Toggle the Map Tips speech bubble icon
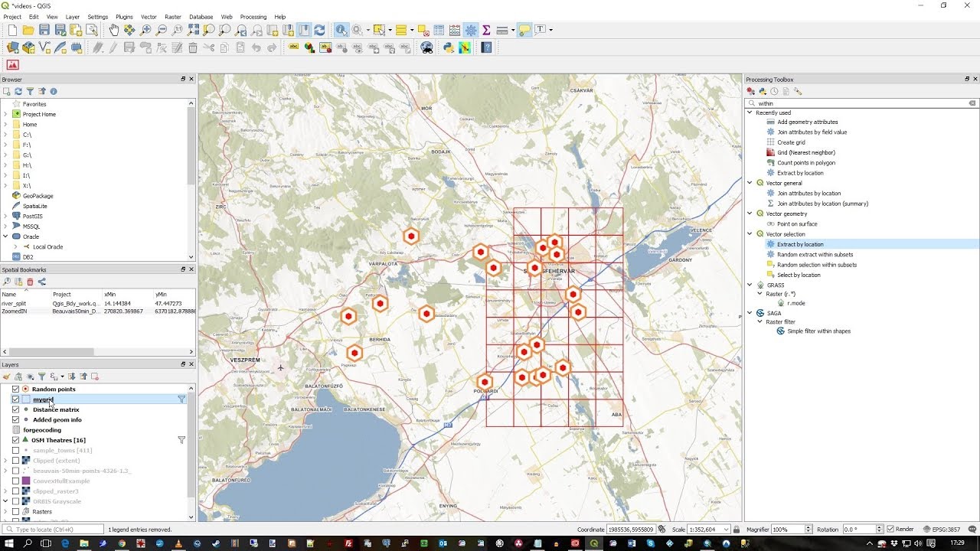Screen dimensions: 980x551 tap(524, 30)
